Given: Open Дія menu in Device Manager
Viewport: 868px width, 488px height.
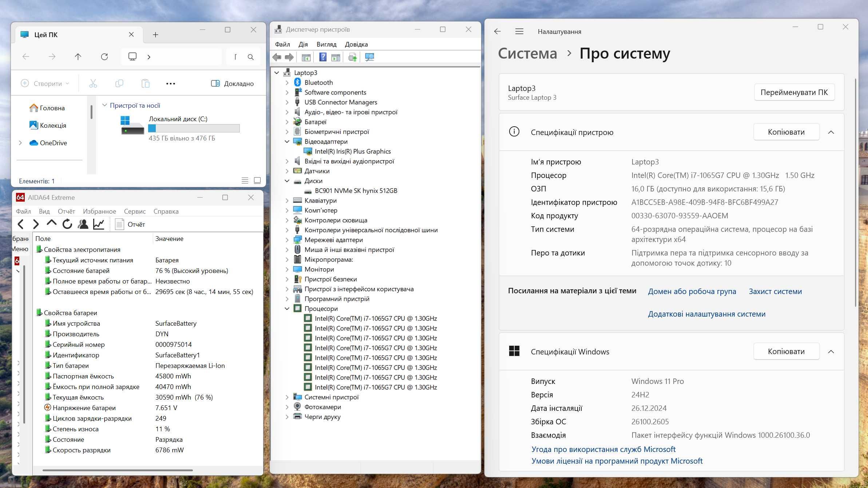Looking at the screenshot, I should pyautogui.click(x=303, y=44).
